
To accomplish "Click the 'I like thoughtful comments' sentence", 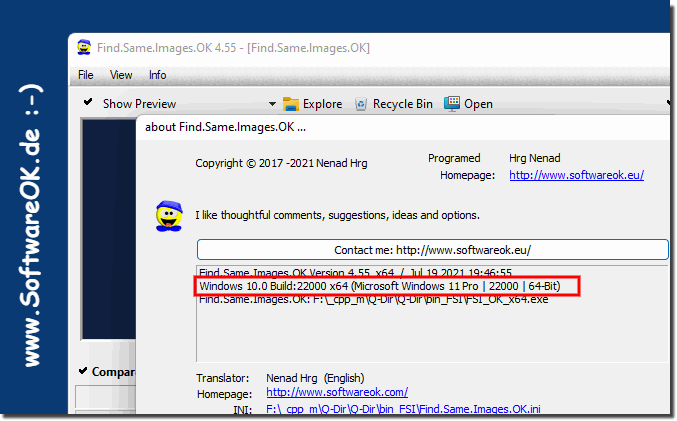I will coord(337,215).
